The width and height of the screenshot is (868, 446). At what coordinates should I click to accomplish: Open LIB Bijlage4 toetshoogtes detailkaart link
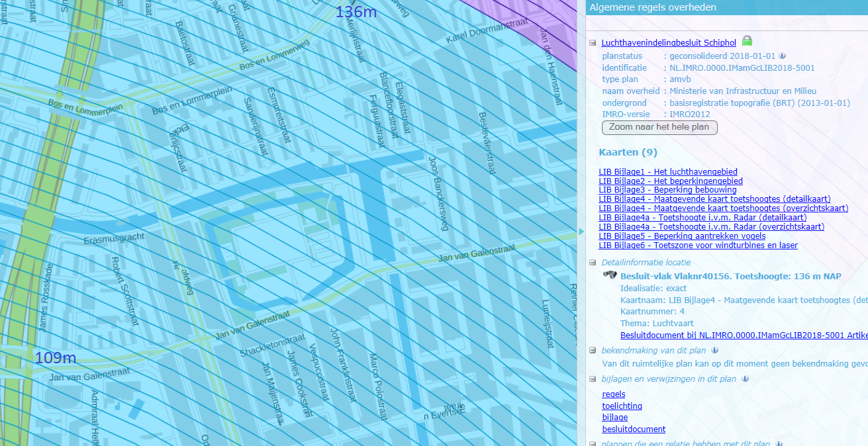pos(714,199)
